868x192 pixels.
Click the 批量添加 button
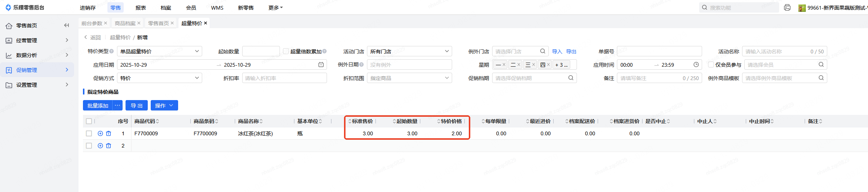click(98, 105)
